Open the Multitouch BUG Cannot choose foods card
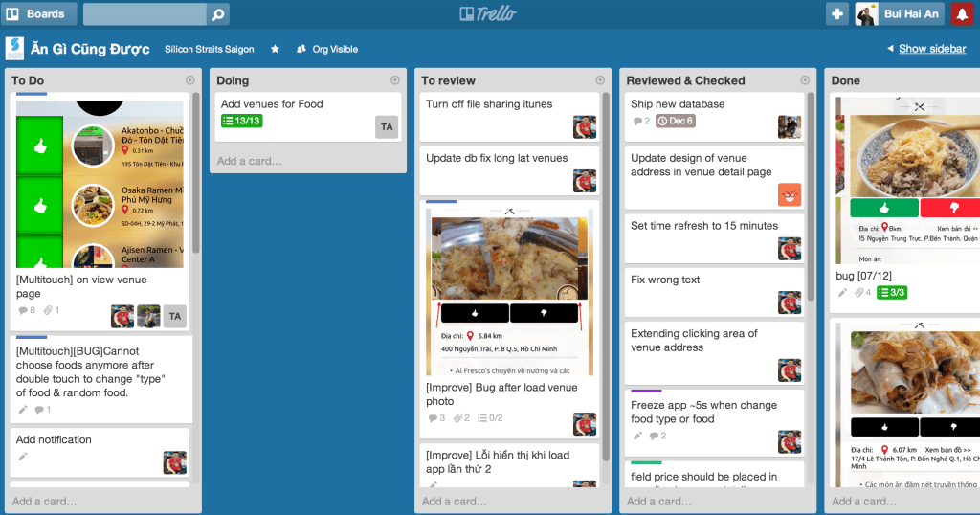The image size is (980, 515). coord(90,371)
